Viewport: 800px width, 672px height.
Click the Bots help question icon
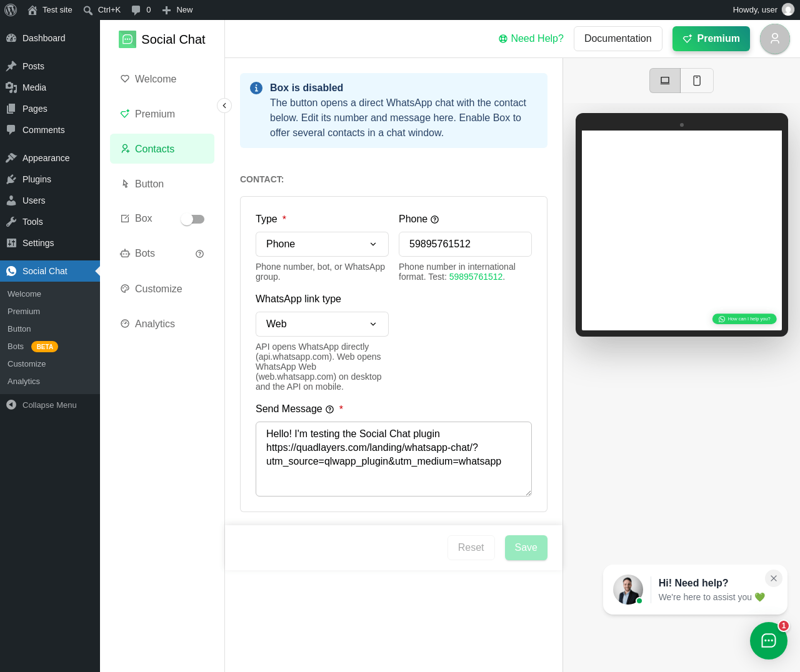coord(200,254)
